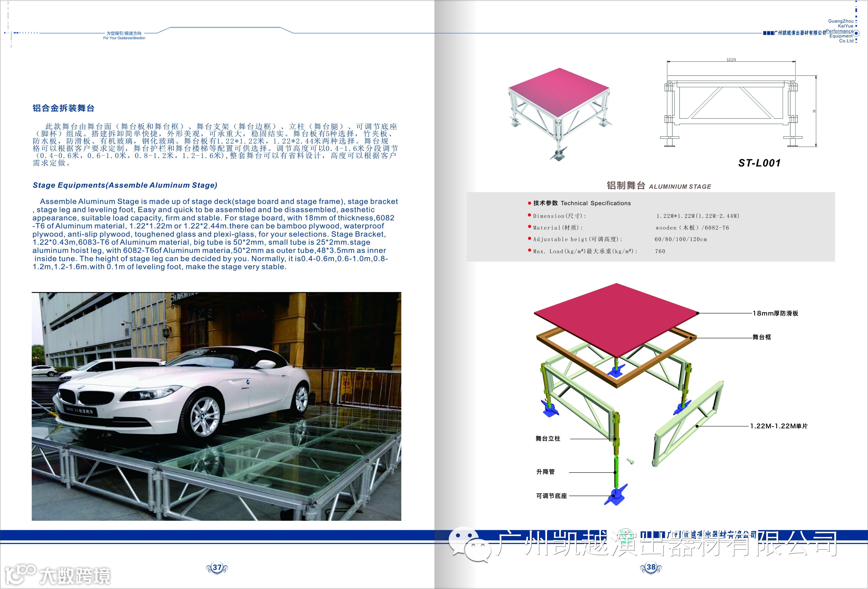The height and width of the screenshot is (589, 868).
Task: Click the Stage Equipments heading
Action: 125,185
